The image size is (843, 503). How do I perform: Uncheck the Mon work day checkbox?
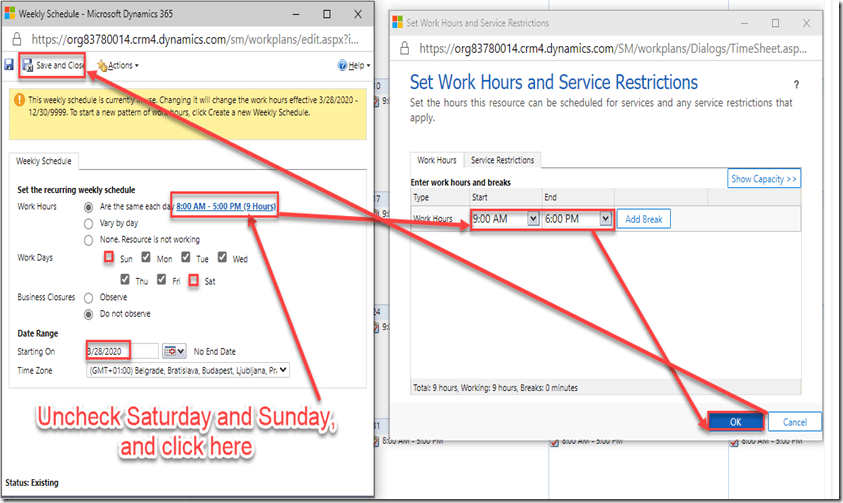point(146,258)
